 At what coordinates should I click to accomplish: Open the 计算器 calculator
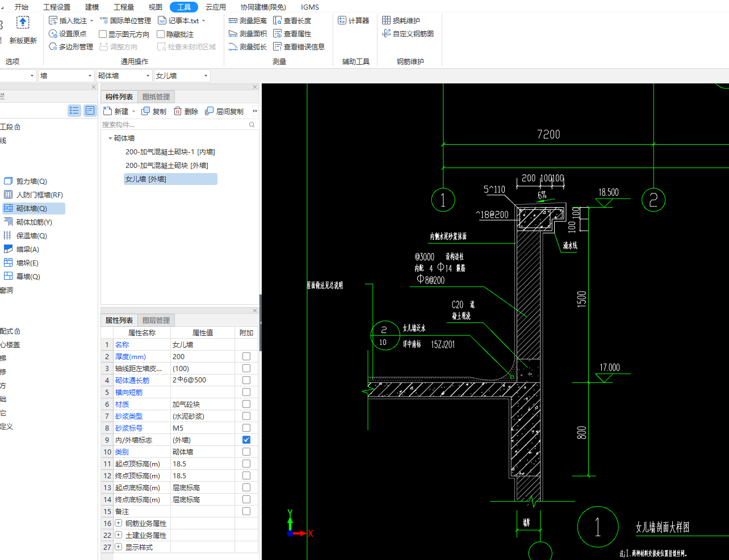(x=354, y=20)
